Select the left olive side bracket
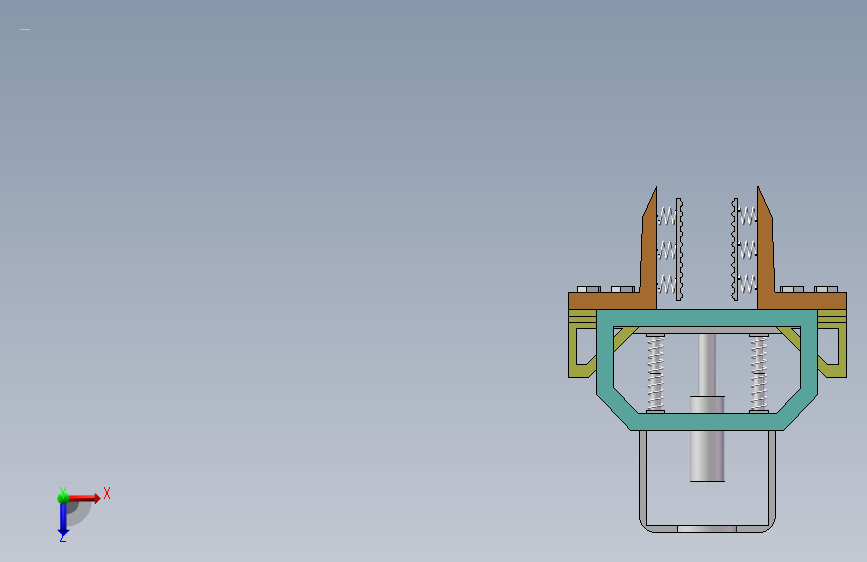The height and width of the screenshot is (562, 867). [x=573, y=350]
